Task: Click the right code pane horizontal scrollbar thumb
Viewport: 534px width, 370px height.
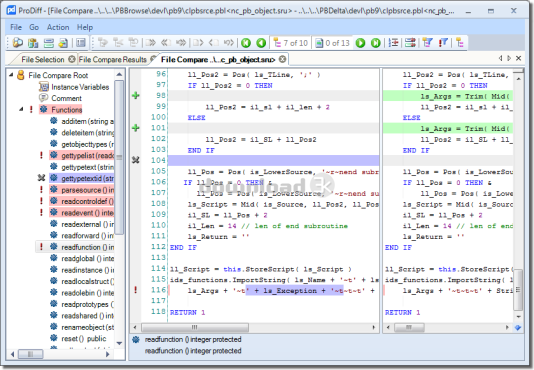Action: [x=409, y=327]
